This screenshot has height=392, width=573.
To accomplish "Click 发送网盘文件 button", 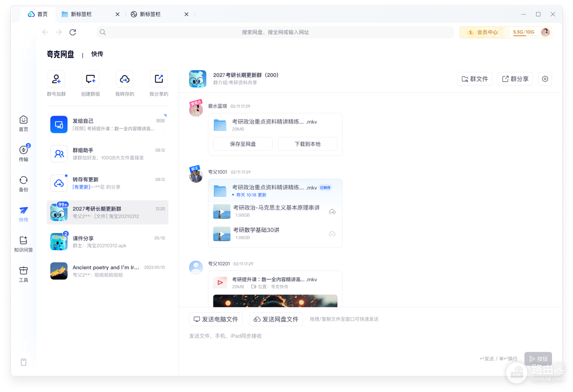I will point(276,319).
